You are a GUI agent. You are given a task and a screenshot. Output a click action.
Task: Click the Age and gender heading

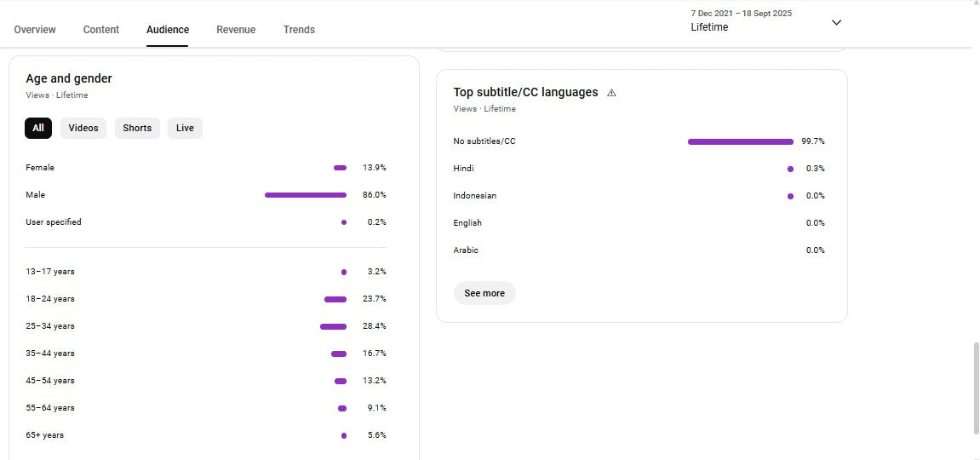click(x=69, y=78)
